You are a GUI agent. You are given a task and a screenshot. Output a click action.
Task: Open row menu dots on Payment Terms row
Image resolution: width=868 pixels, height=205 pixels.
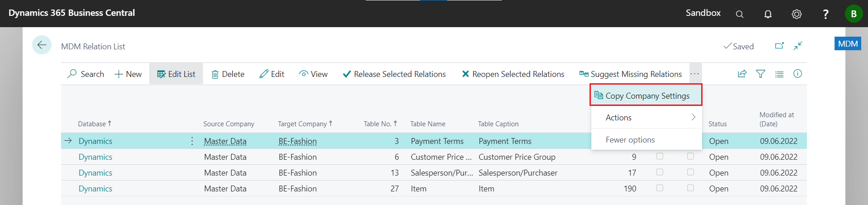pyautogui.click(x=192, y=141)
